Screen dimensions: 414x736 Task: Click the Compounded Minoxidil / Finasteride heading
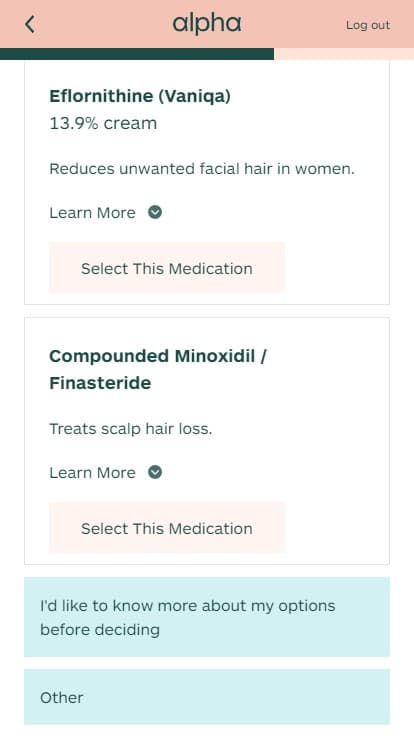coord(158,369)
